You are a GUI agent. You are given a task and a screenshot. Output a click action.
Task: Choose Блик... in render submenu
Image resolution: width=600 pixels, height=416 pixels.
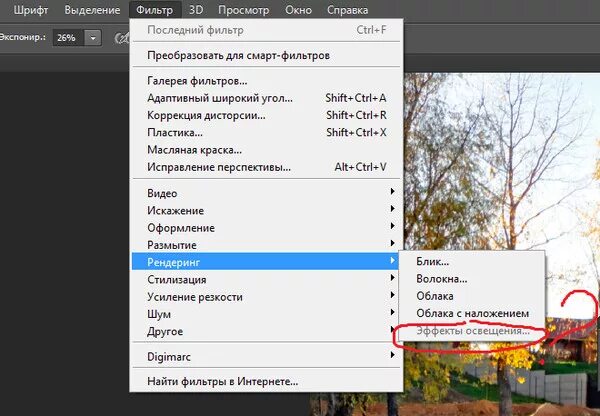472,262
